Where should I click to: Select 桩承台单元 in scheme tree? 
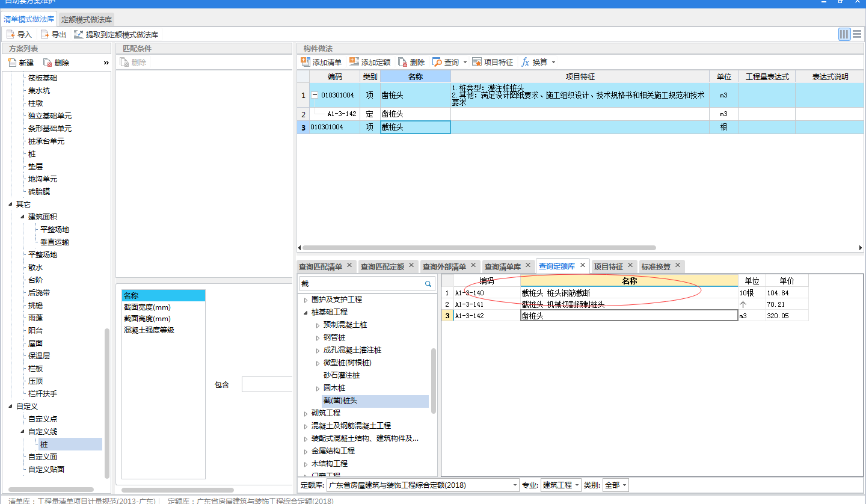coord(46,141)
